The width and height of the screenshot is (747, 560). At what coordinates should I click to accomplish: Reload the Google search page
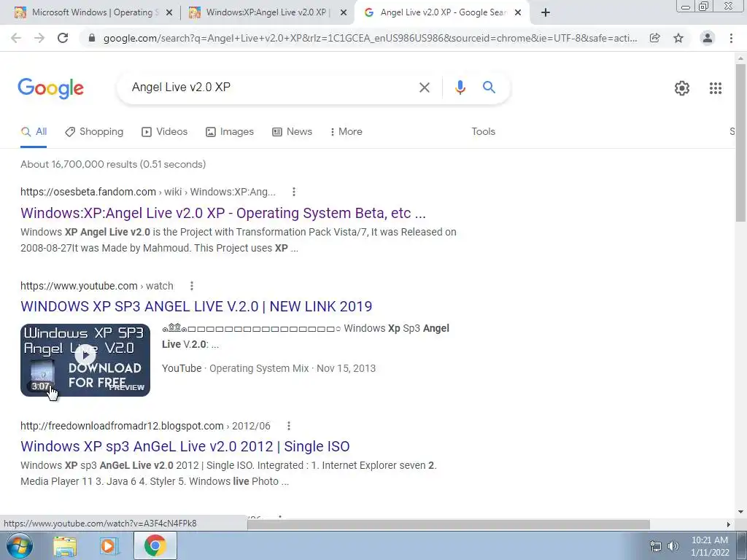63,38
